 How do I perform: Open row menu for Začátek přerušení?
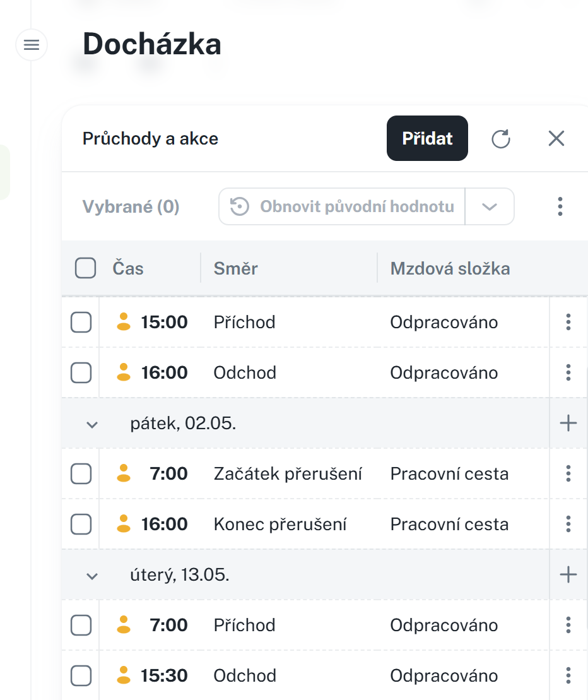pyautogui.click(x=568, y=474)
